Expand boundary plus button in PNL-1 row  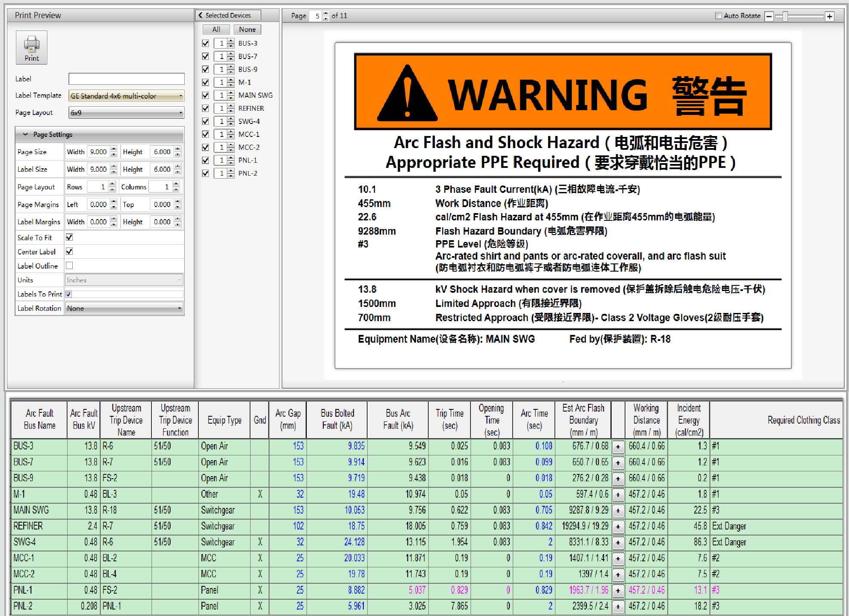(x=618, y=591)
